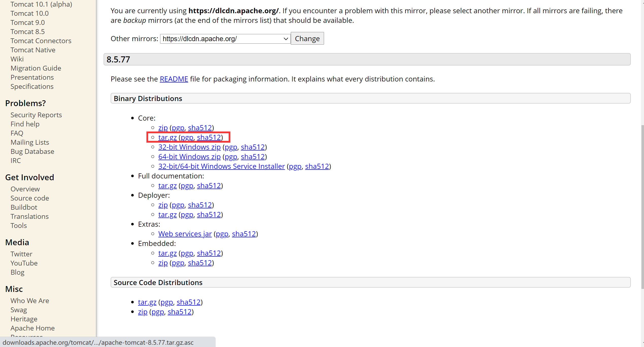Screen dimensions: 644x347
Task: Open the Bug Database sidebar link
Action: pyautogui.click(x=32, y=152)
